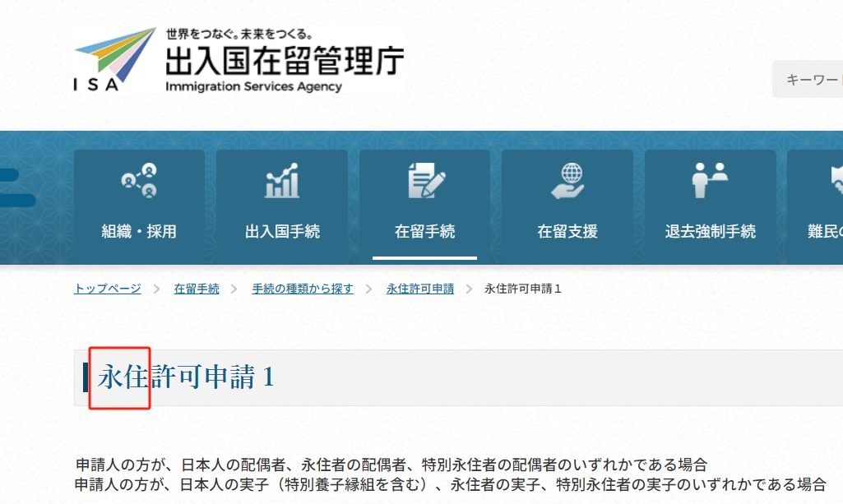Screen dimensions: 843x504
Task: Open 手続の種類から探す breadcrumb link
Action: click(303, 289)
